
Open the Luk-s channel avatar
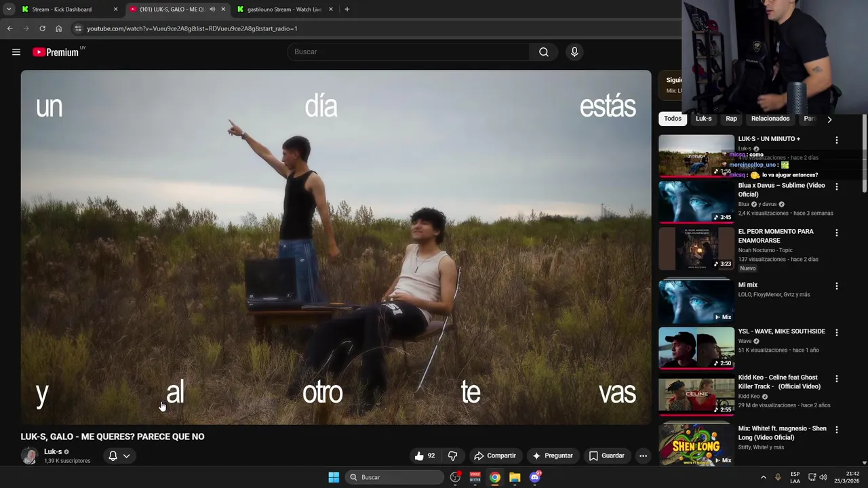point(29,456)
